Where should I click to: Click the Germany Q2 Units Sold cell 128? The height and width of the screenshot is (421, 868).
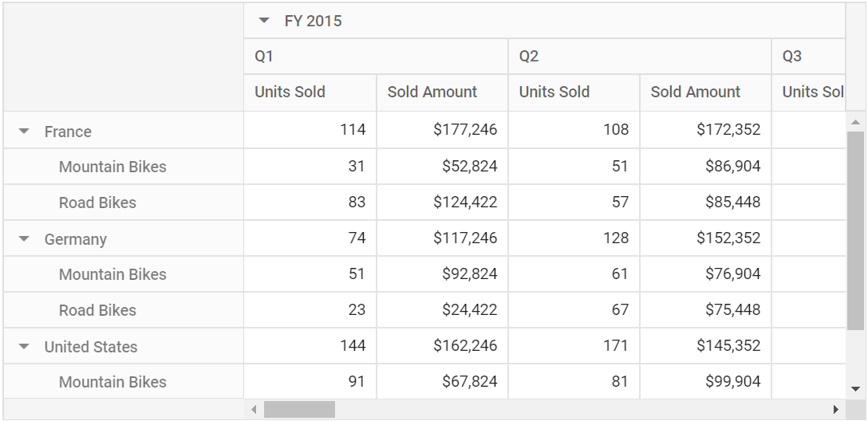(574, 238)
